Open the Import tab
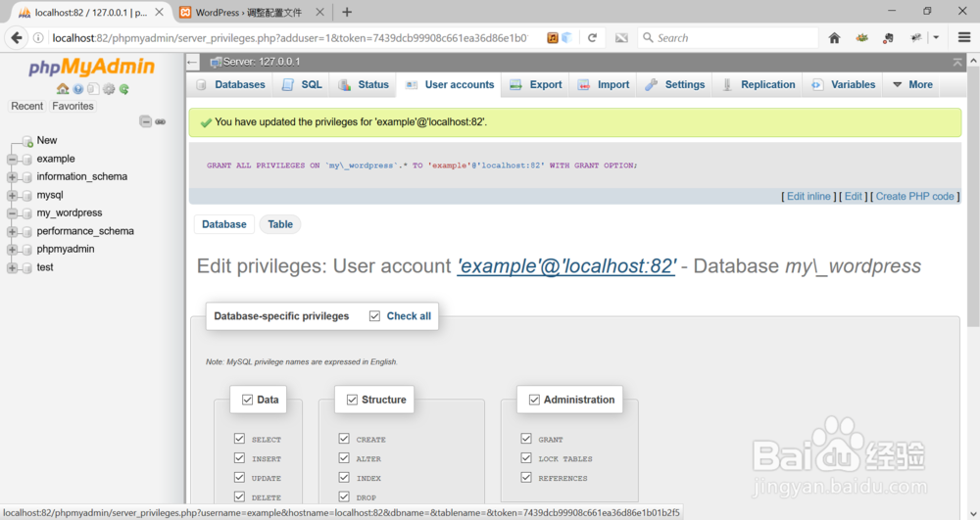980x520 pixels. coord(603,85)
